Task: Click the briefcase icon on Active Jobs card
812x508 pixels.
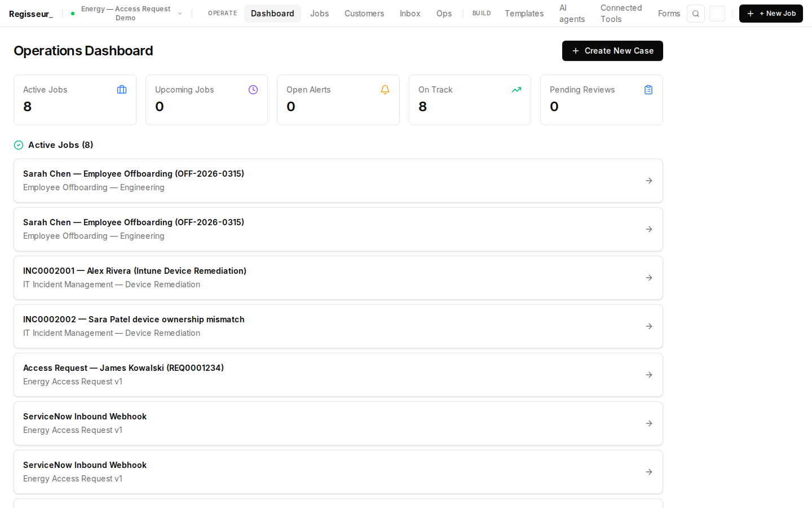Action: [122, 90]
